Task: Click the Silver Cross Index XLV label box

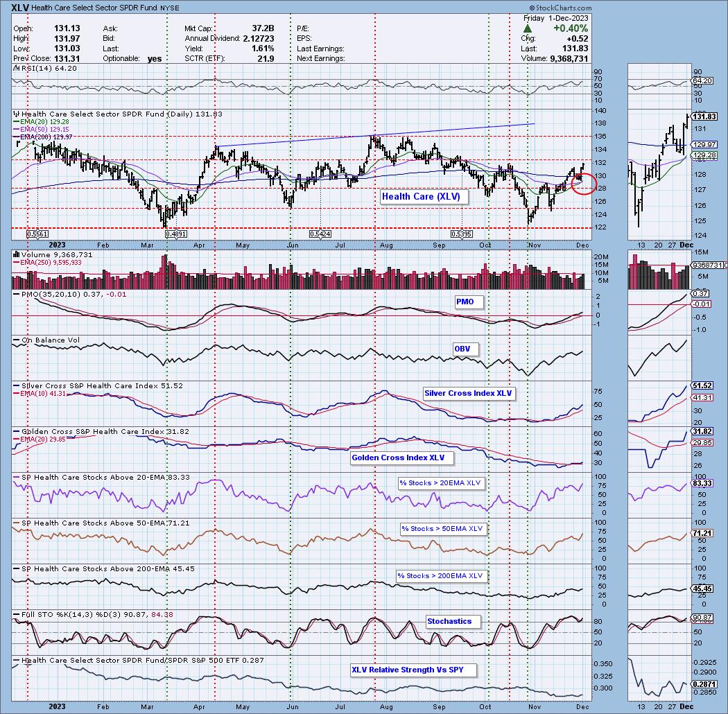Action: (x=468, y=393)
